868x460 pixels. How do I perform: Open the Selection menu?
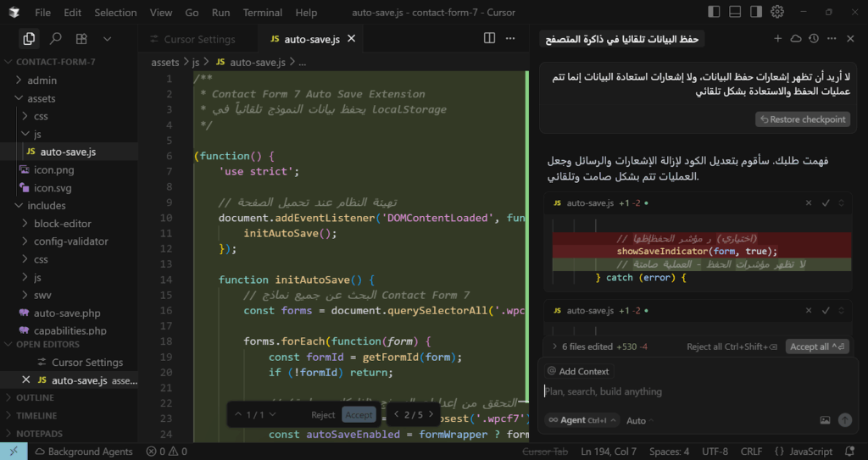[115, 12]
